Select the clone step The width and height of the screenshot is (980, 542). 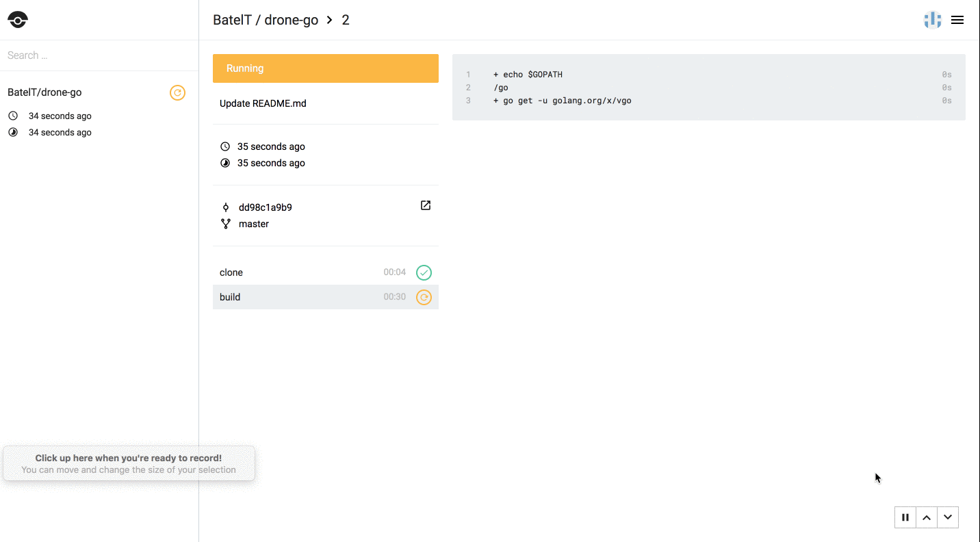231,272
